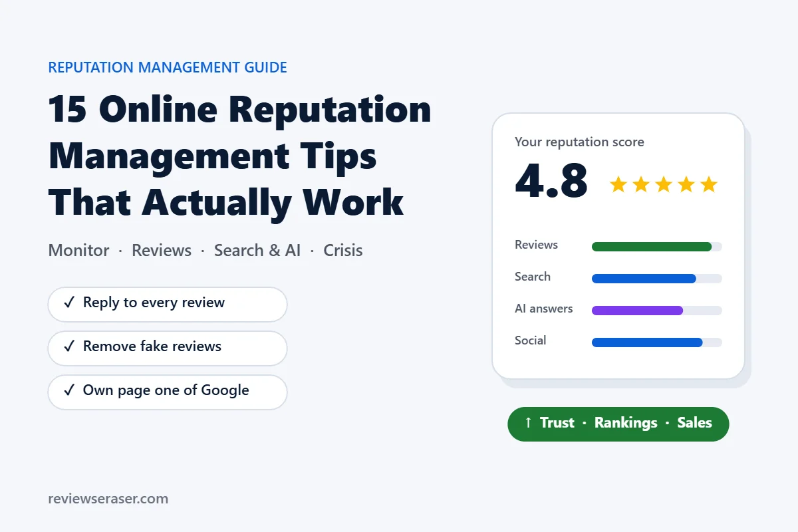The width and height of the screenshot is (798, 532).
Task: Click the purple AI answers progress bar
Action: coord(637,311)
